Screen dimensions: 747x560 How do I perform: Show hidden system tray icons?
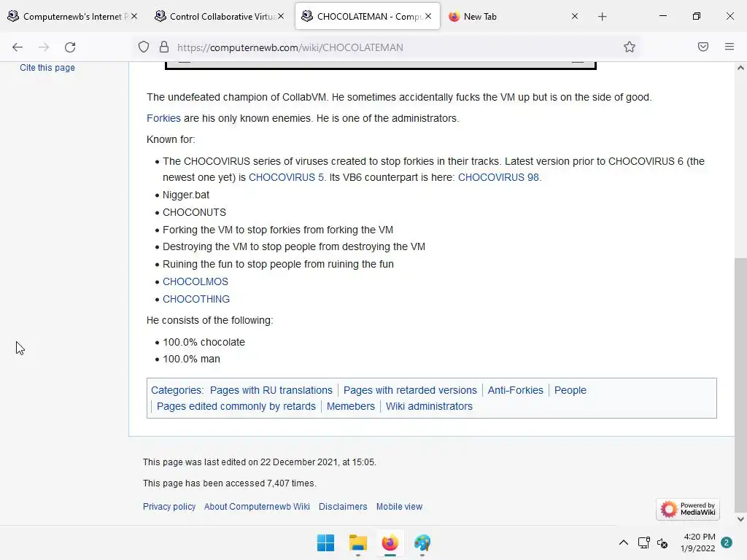pyautogui.click(x=623, y=542)
